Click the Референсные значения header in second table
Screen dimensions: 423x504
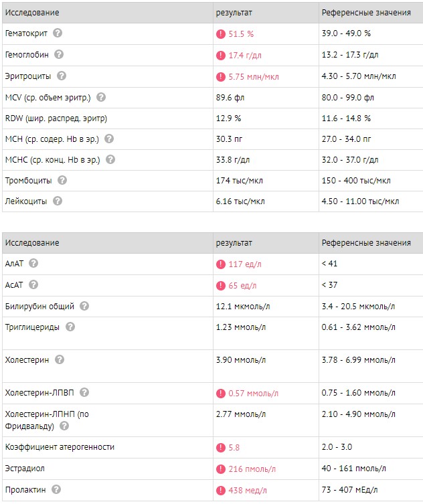[365, 242]
